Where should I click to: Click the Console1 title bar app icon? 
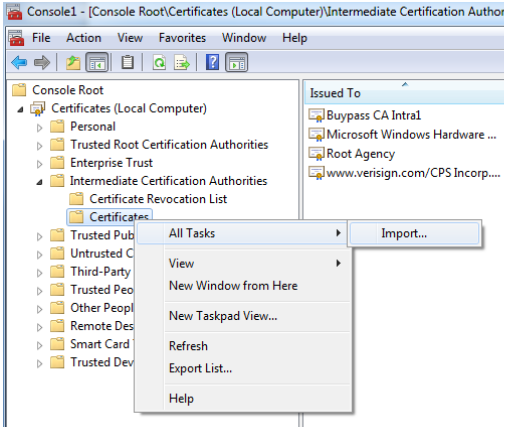tap(15, 12)
